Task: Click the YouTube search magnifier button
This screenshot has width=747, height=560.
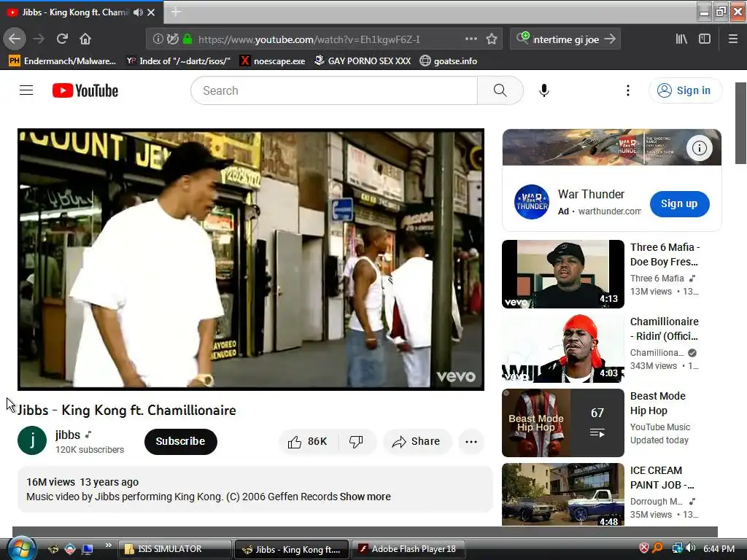Action: click(x=500, y=90)
